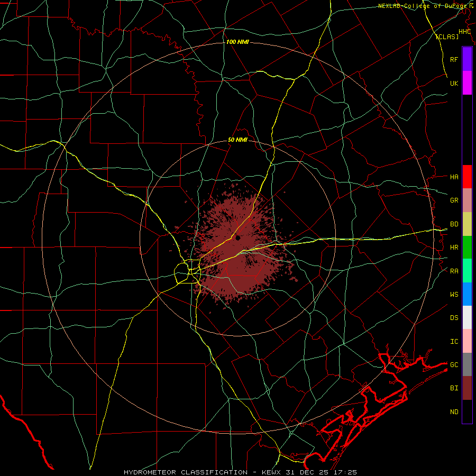The width and height of the screenshot is (476, 476).
Task: Click the dark green HR legend swatch
Action: (x=467, y=248)
